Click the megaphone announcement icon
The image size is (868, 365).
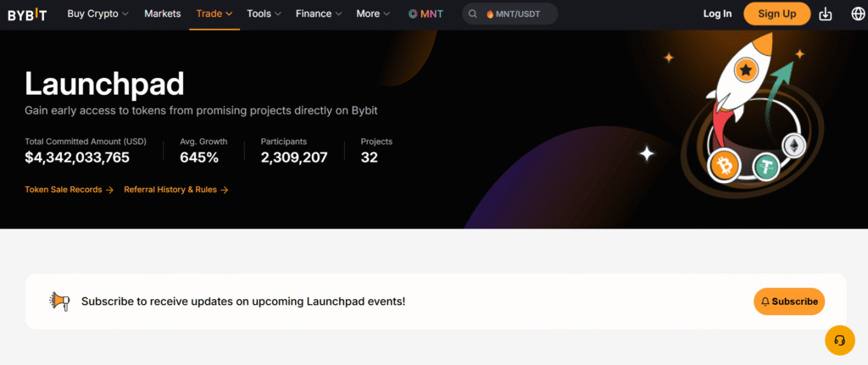[60, 301]
